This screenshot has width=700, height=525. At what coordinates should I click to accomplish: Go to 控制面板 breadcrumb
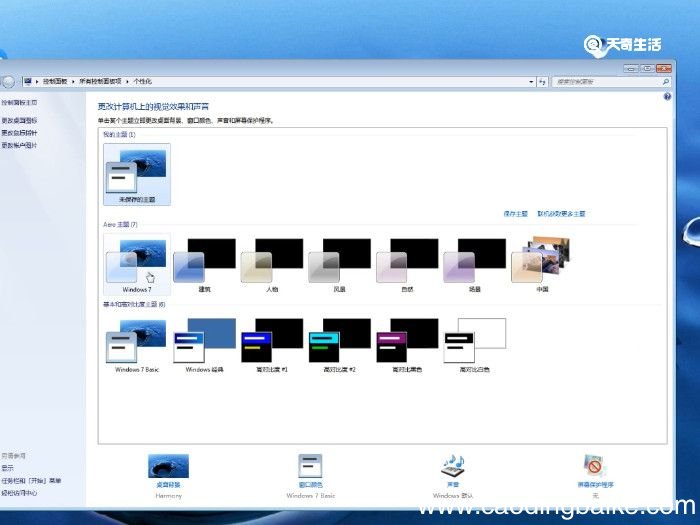[55, 81]
